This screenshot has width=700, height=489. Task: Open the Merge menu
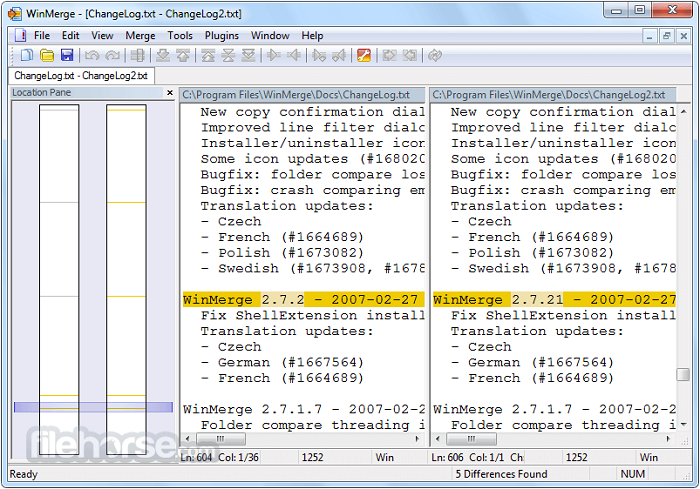[x=140, y=35]
